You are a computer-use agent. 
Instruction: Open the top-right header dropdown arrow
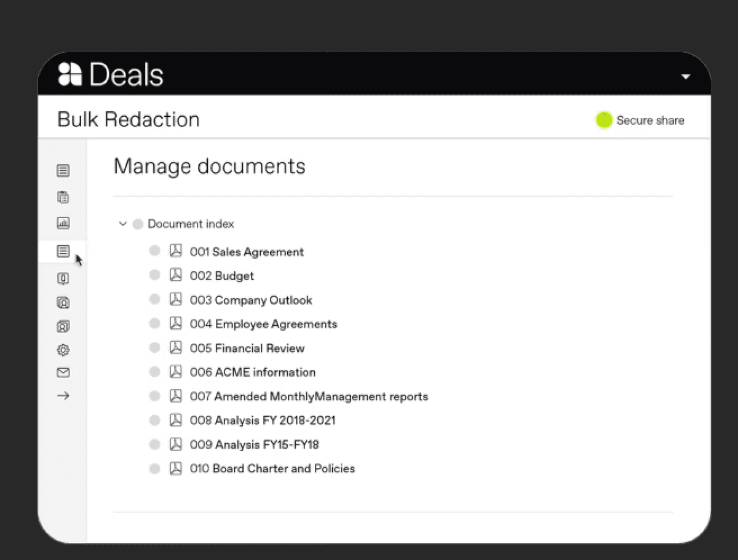686,77
